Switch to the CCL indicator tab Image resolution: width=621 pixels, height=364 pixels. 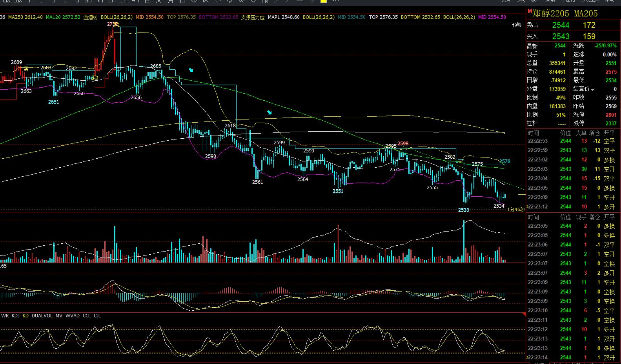pyautogui.click(x=87, y=316)
